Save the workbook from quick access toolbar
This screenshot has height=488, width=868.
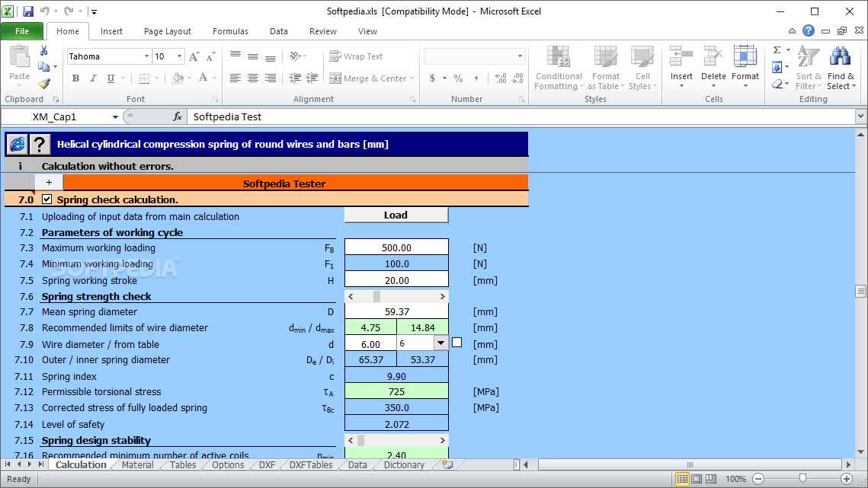27,11
